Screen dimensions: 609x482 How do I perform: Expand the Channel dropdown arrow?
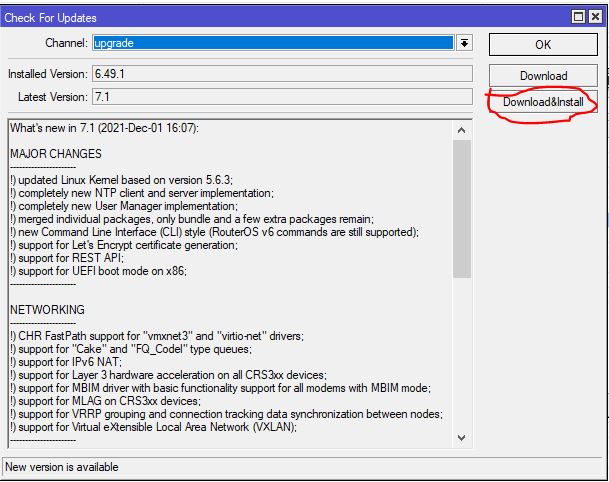coord(464,44)
